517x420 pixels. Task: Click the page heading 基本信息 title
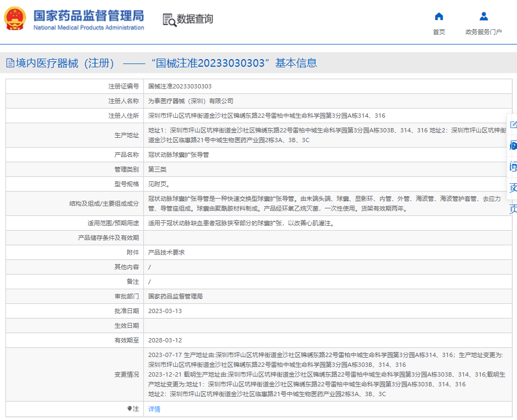(296, 63)
